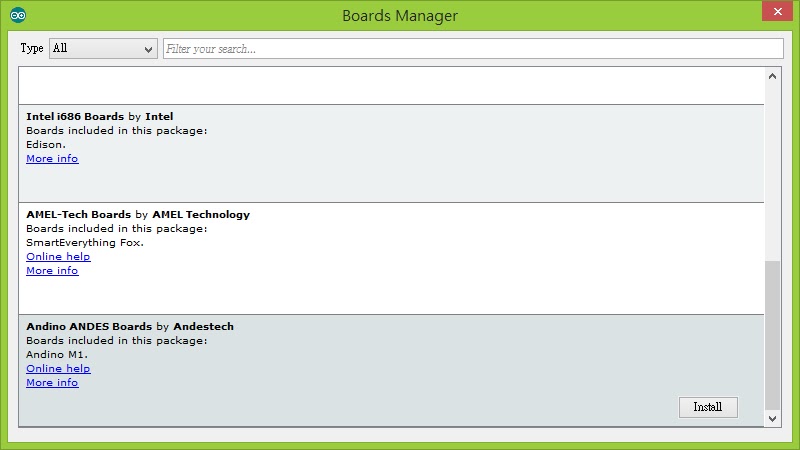Open More info link for Intel i686 Boards
Screen dimensions: 800x450
[x=52, y=159]
